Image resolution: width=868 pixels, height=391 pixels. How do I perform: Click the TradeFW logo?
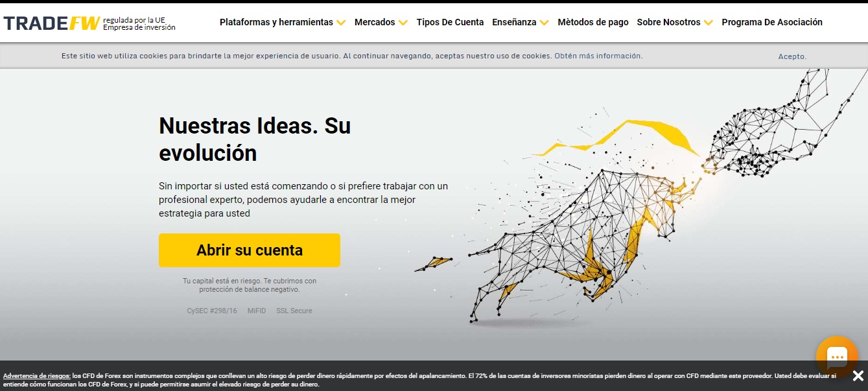(x=52, y=23)
